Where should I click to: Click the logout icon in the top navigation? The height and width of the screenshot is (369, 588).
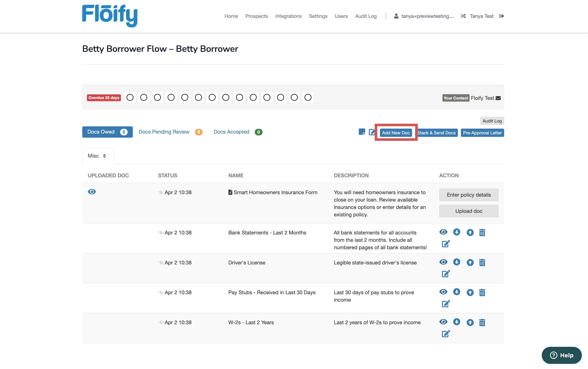[501, 16]
